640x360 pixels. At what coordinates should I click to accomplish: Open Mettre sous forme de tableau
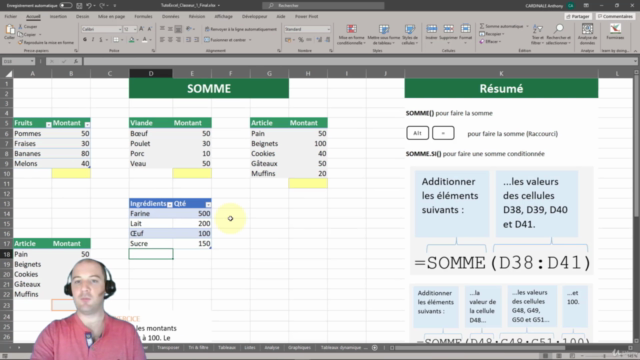[x=384, y=34]
